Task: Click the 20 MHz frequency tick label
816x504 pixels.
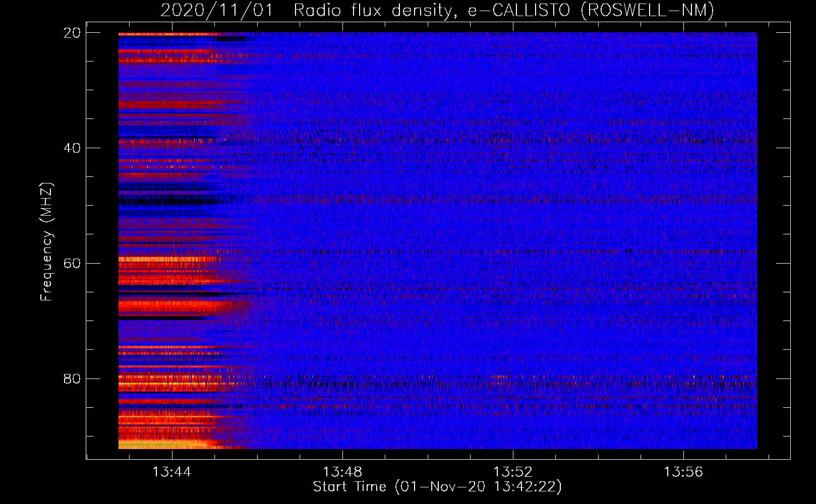Action: coord(72,33)
